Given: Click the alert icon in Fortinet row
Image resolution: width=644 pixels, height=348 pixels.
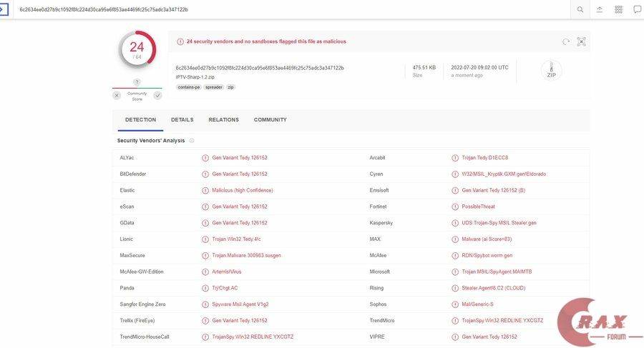Looking at the screenshot, I should tap(455, 207).
